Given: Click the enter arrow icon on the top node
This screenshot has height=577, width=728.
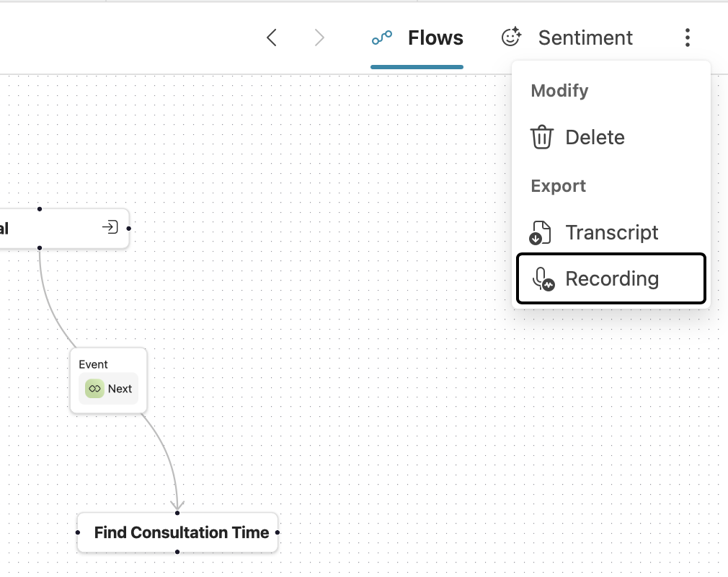Looking at the screenshot, I should coord(110,228).
